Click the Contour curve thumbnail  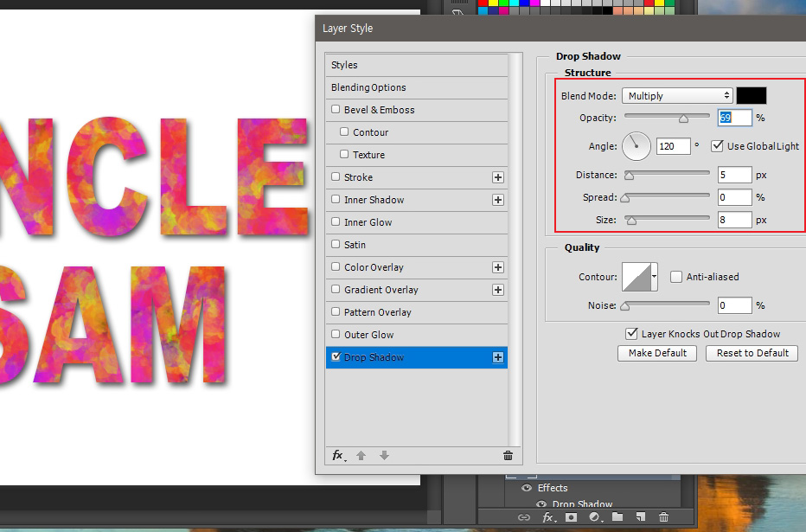point(636,277)
